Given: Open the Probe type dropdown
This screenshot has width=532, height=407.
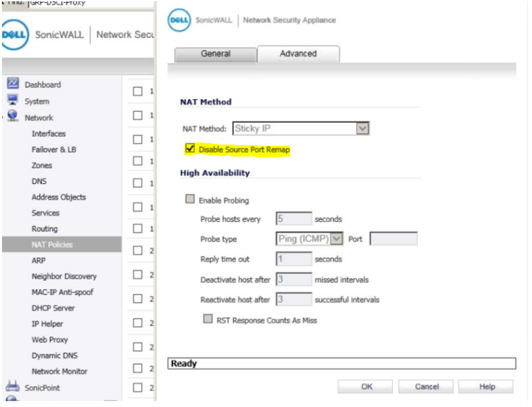Looking at the screenshot, I should [337, 239].
